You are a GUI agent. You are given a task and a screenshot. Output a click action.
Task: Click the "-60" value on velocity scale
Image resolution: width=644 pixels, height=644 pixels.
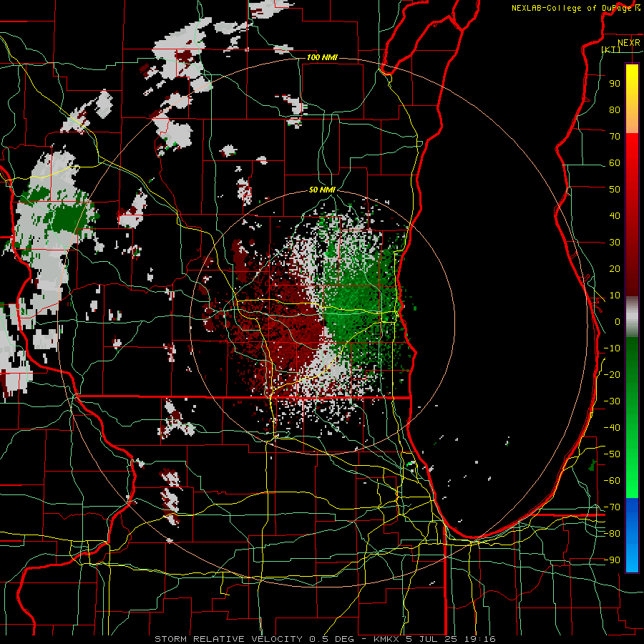(x=612, y=481)
